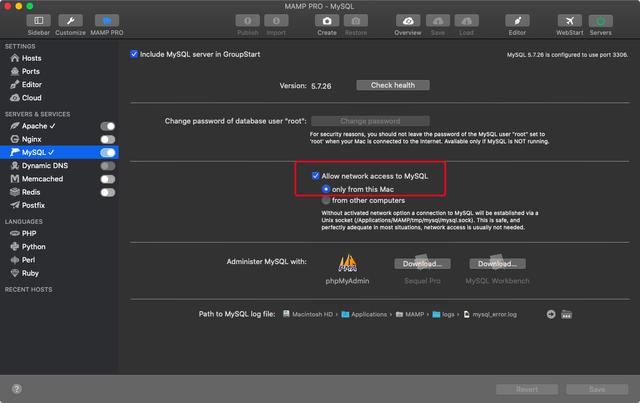Image resolution: width=640 pixels, height=403 pixels.
Task: Open Ports settings in sidebar
Action: tap(25, 71)
